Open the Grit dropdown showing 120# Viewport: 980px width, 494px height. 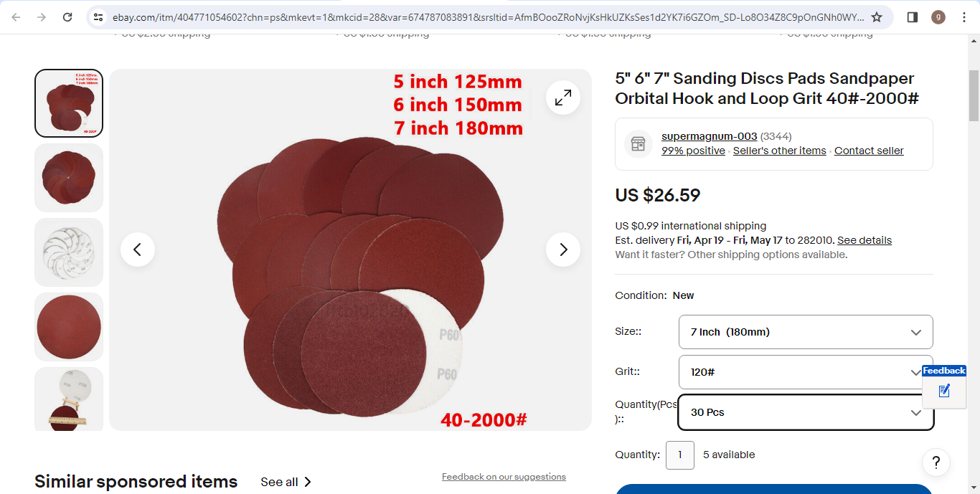(x=806, y=372)
